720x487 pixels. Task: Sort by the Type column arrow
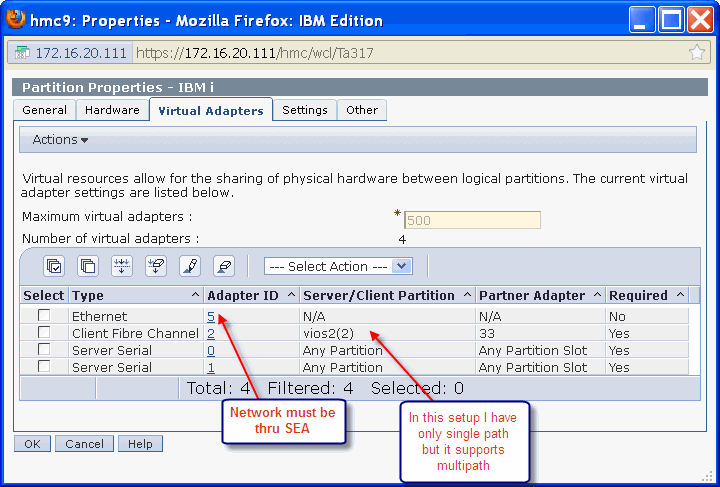point(195,296)
